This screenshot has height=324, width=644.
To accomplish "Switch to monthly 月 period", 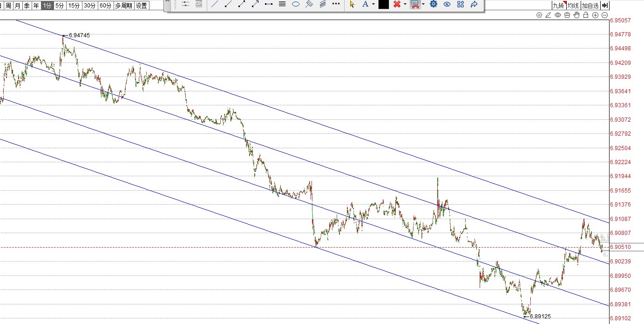I will coord(17,6).
